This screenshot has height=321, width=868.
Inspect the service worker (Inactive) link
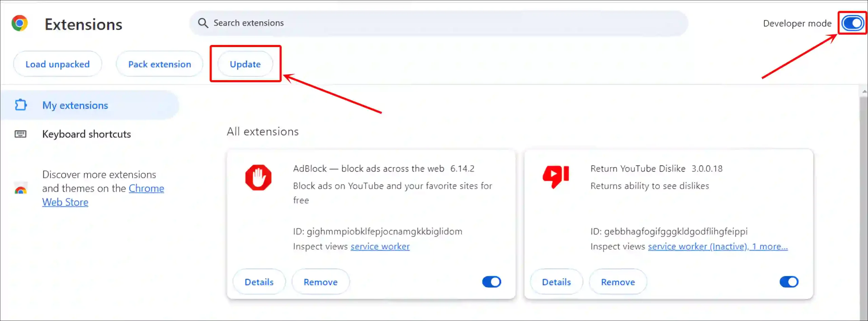coord(718,246)
